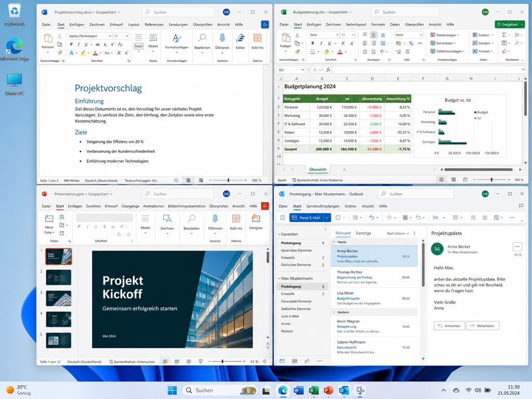This screenshot has height=399, width=532.
Task: Select the Übersicht sheet tab in Excel
Action: (317, 169)
